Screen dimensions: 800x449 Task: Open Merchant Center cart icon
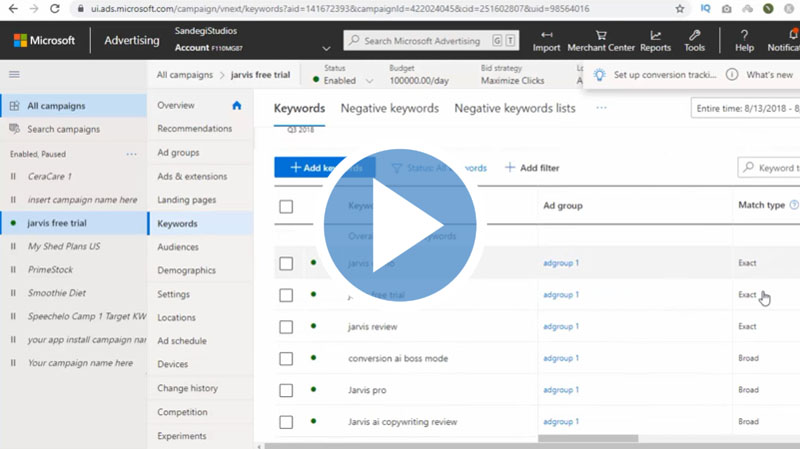pyautogui.click(x=601, y=35)
